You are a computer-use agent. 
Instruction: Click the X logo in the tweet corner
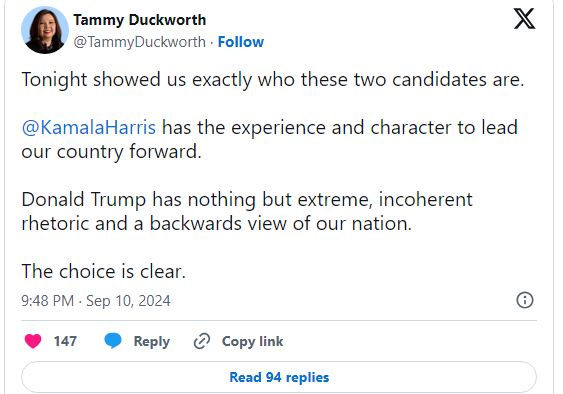point(524,19)
